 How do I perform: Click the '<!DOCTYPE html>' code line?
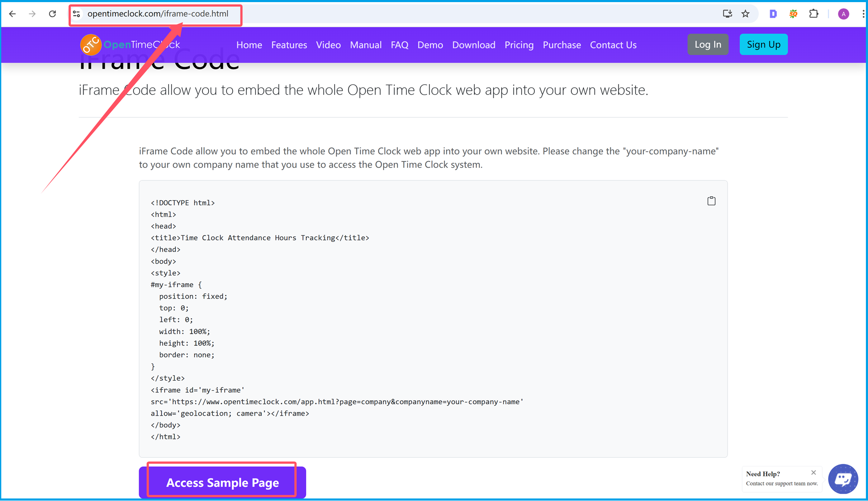182,203
